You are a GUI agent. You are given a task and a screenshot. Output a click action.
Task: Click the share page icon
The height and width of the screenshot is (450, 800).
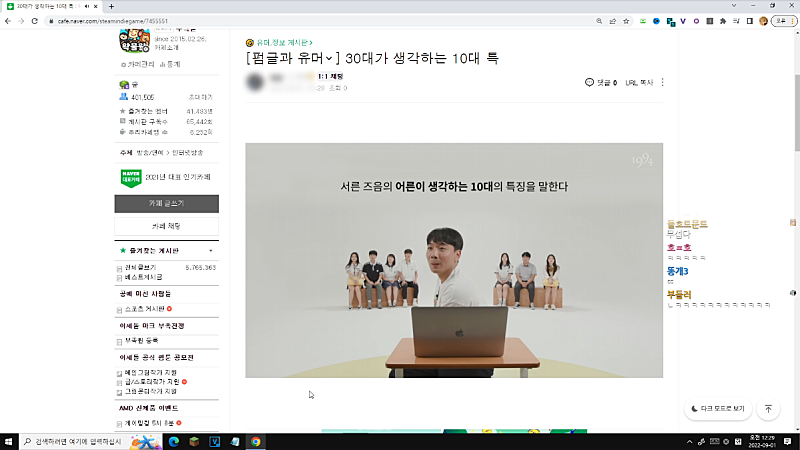coord(613,21)
